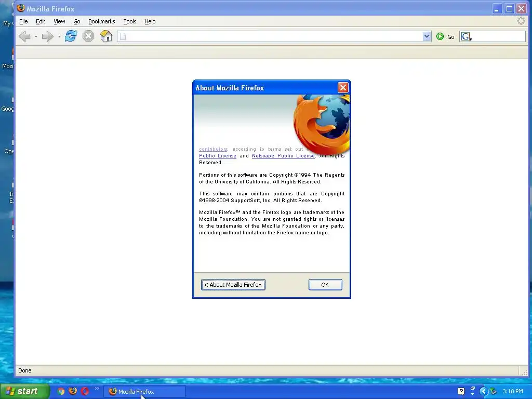Open the File menu
This screenshot has height=399, width=532.
pos(23,21)
